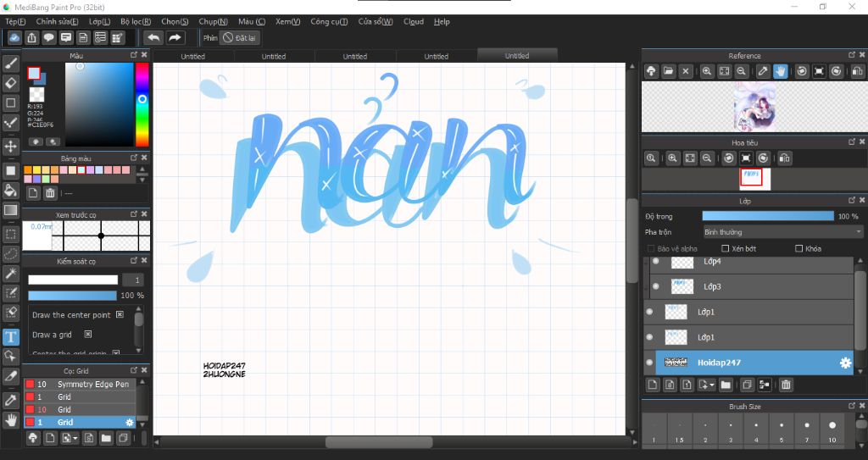Click the export icon in top toolbar
868x460 pixels.
pyautogui.click(x=31, y=37)
